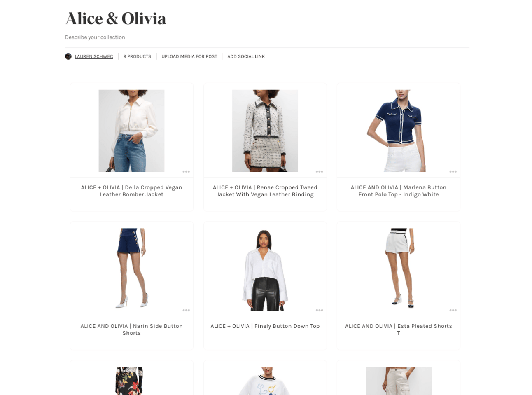Open Finely white button down image
The width and height of the screenshot is (532, 395).
tap(265, 270)
